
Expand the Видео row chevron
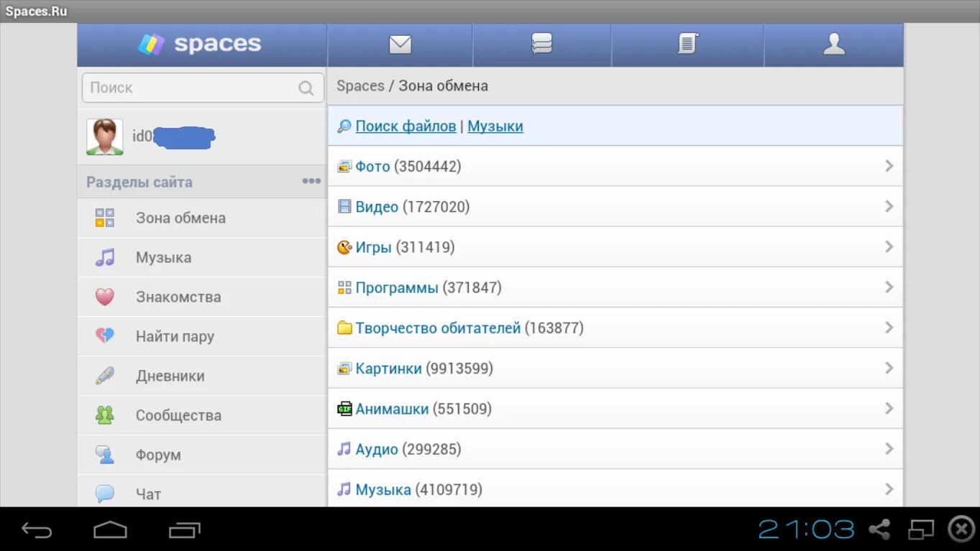[889, 206]
